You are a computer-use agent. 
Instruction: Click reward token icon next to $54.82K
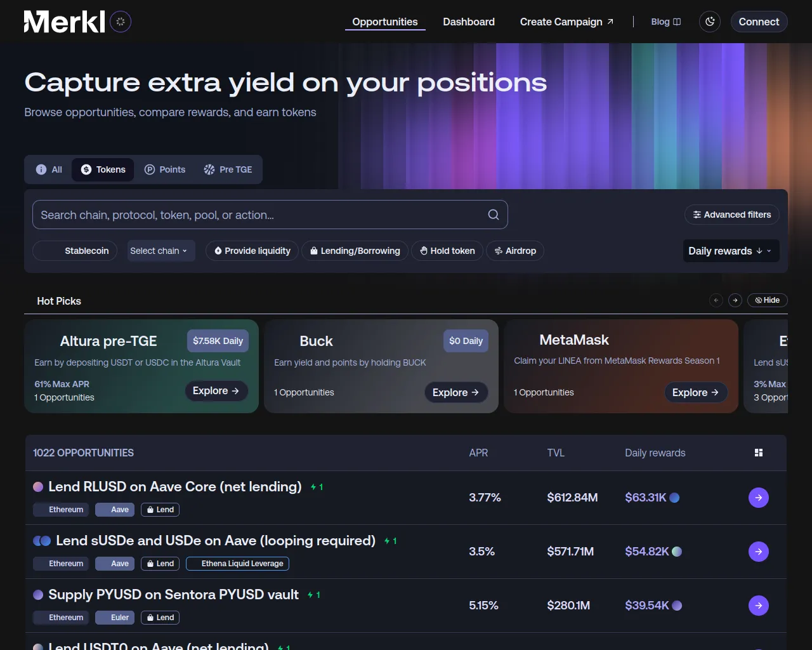[x=677, y=552]
